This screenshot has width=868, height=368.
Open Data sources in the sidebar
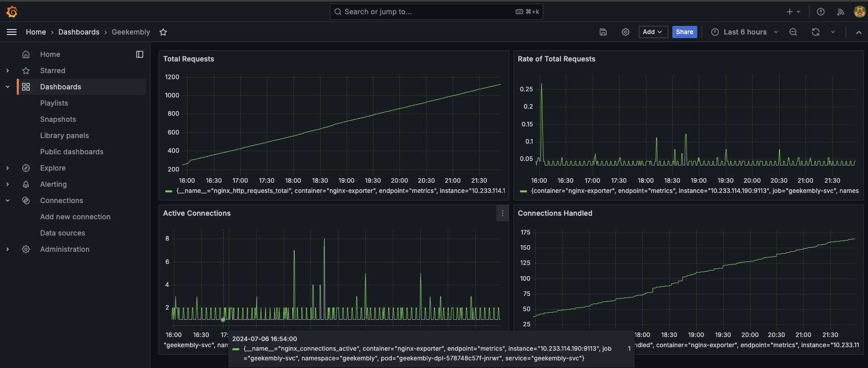[63, 233]
